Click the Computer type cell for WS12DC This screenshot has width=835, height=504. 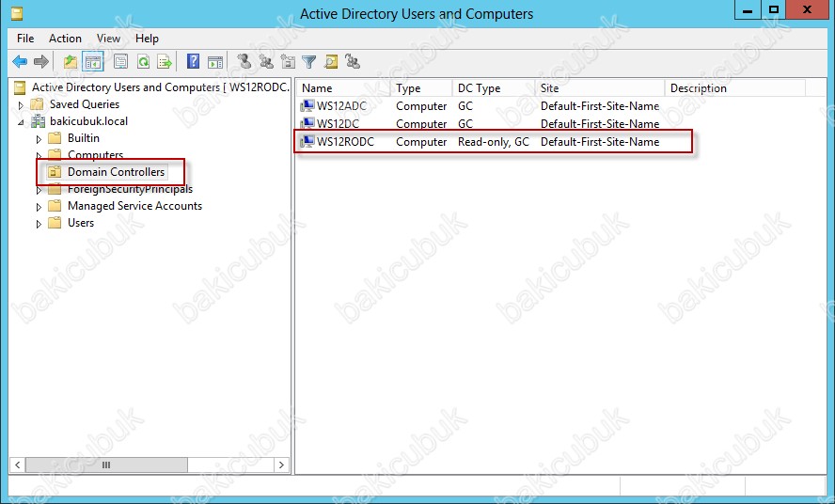coord(421,123)
